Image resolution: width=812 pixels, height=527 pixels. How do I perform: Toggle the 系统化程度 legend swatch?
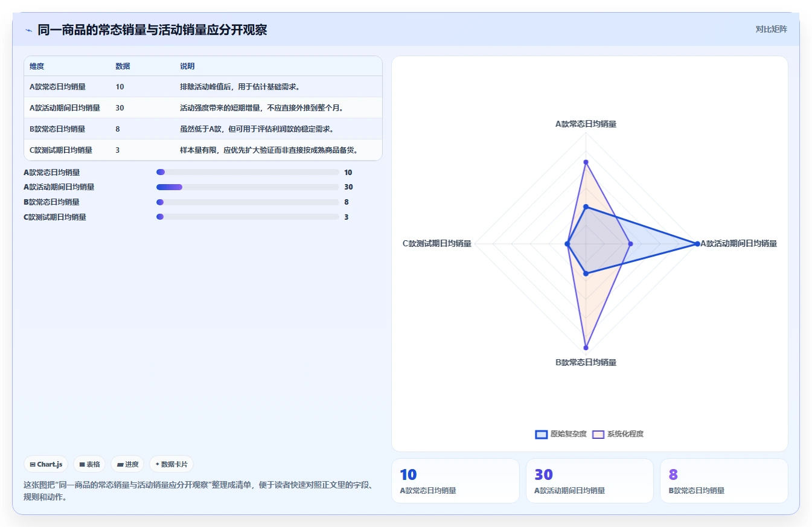pyautogui.click(x=598, y=434)
